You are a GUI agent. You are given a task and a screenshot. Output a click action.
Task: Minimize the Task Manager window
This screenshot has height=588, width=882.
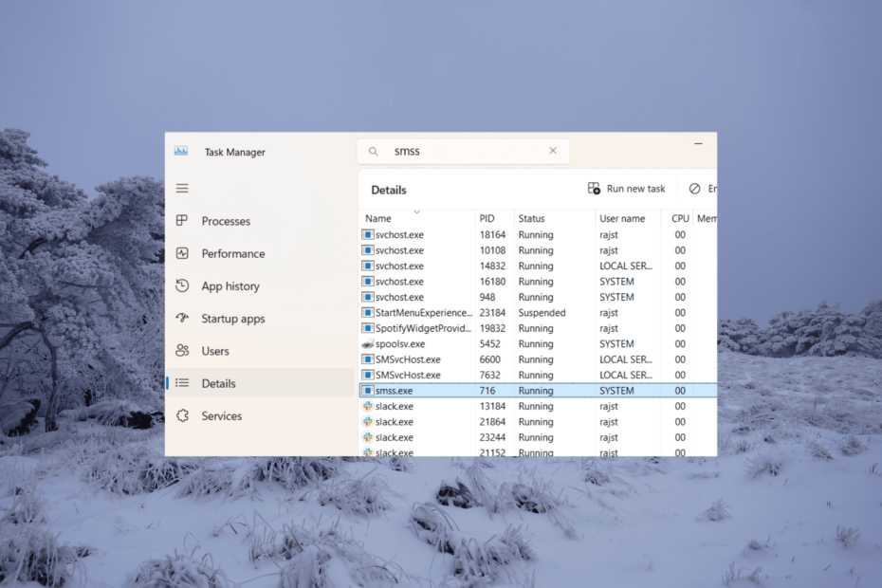pyautogui.click(x=698, y=144)
